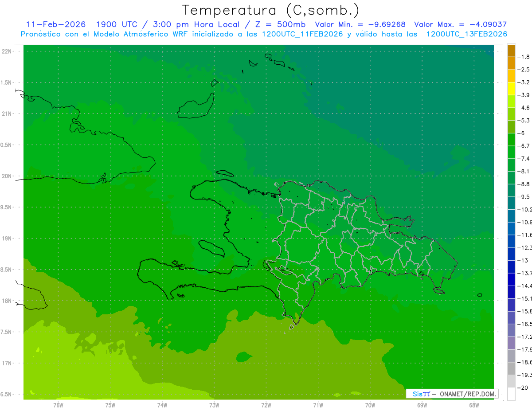Click the "18N" latitude label
The image size is (532, 411).
click(x=7, y=301)
